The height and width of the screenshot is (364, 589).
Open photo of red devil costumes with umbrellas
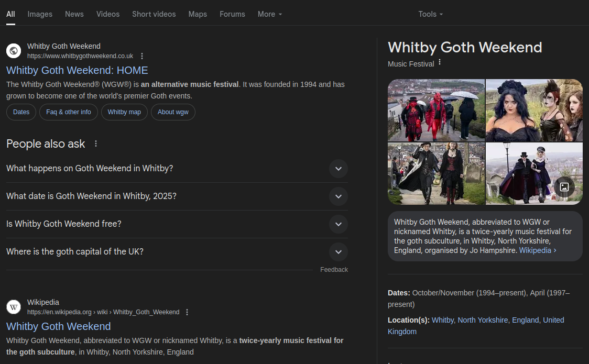coord(436,110)
